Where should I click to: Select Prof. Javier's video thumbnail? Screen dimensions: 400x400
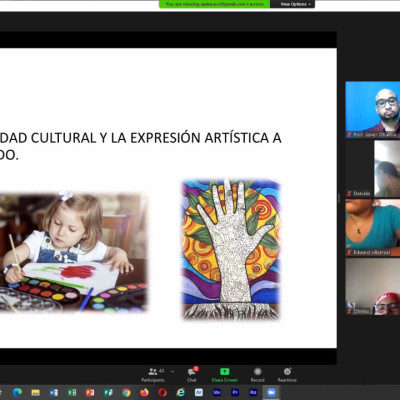[x=373, y=110]
